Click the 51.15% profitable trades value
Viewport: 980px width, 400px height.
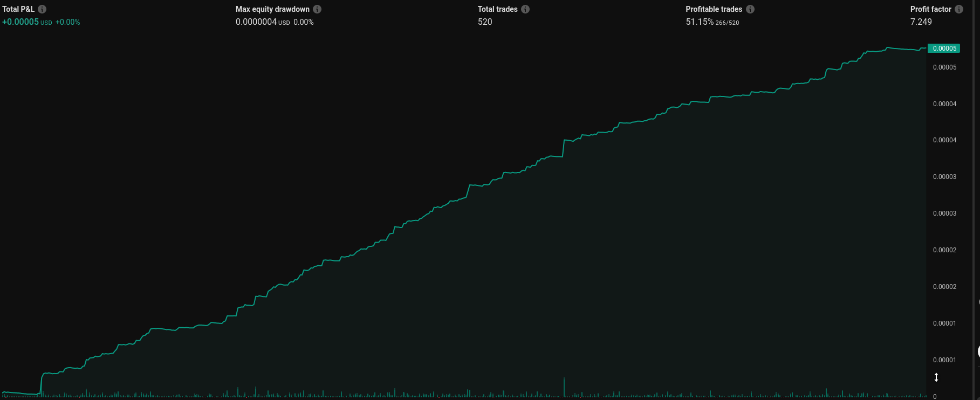pos(700,22)
